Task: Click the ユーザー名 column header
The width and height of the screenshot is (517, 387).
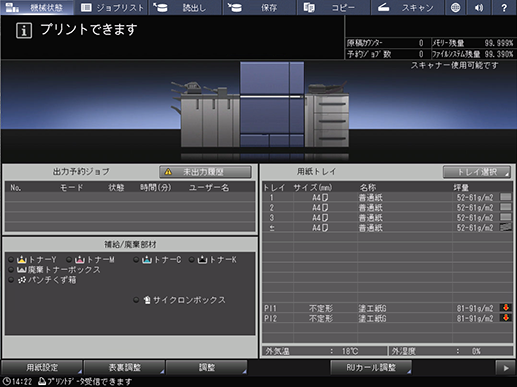Action: pos(209,188)
